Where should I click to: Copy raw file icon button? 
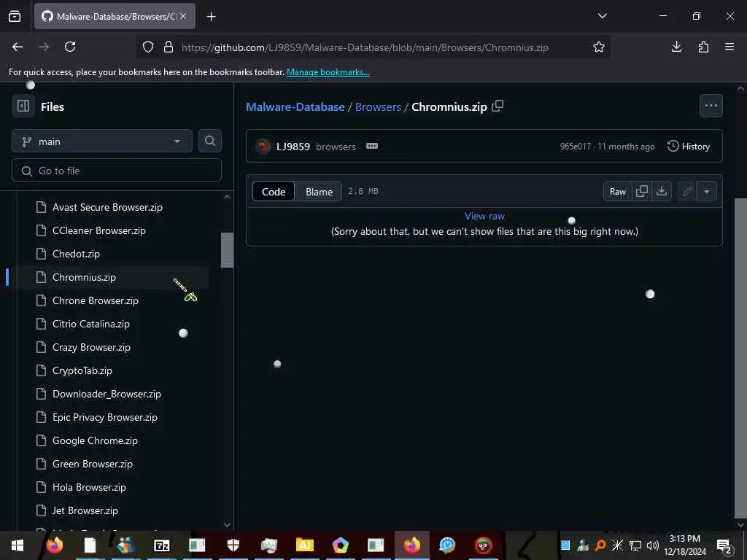coord(642,192)
